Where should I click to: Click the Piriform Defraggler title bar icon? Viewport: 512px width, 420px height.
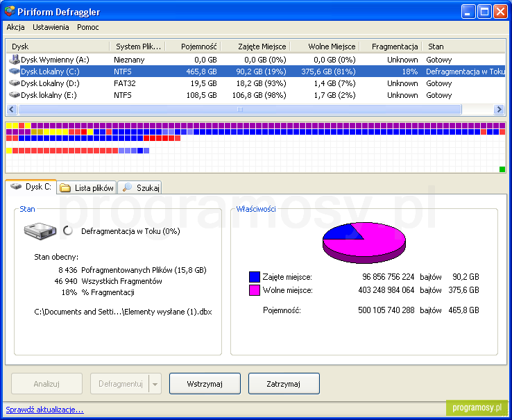click(x=9, y=11)
